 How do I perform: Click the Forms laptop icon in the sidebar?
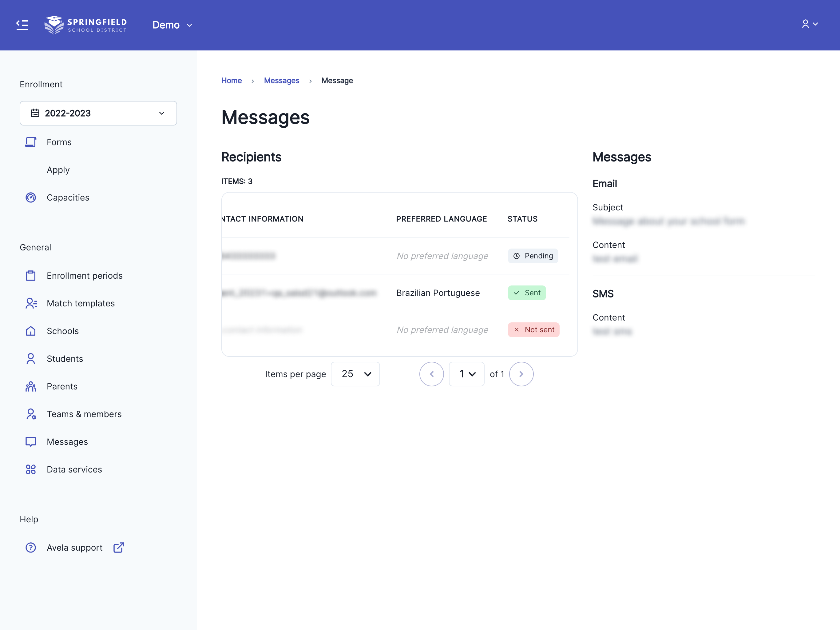(30, 142)
